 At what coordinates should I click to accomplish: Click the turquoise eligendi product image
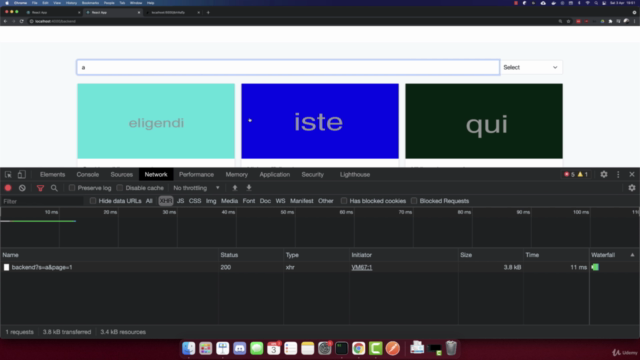click(156, 121)
